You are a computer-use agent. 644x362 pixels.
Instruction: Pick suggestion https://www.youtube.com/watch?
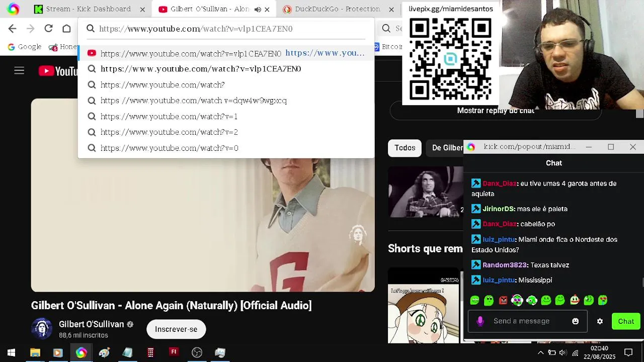(x=226, y=85)
